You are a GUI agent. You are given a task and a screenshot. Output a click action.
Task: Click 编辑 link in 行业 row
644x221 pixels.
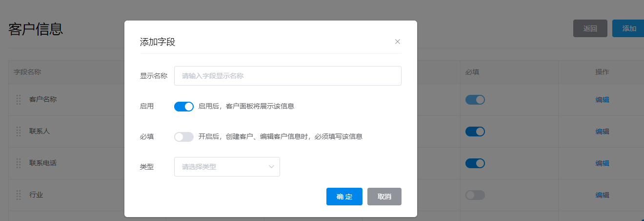click(603, 195)
